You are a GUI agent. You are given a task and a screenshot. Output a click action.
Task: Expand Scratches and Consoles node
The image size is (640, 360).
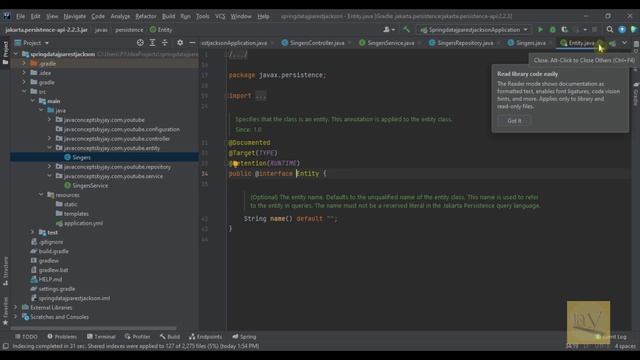point(16,317)
